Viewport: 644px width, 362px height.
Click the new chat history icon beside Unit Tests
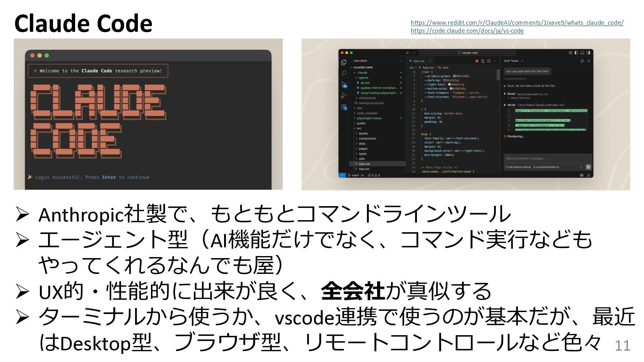coord(582,61)
